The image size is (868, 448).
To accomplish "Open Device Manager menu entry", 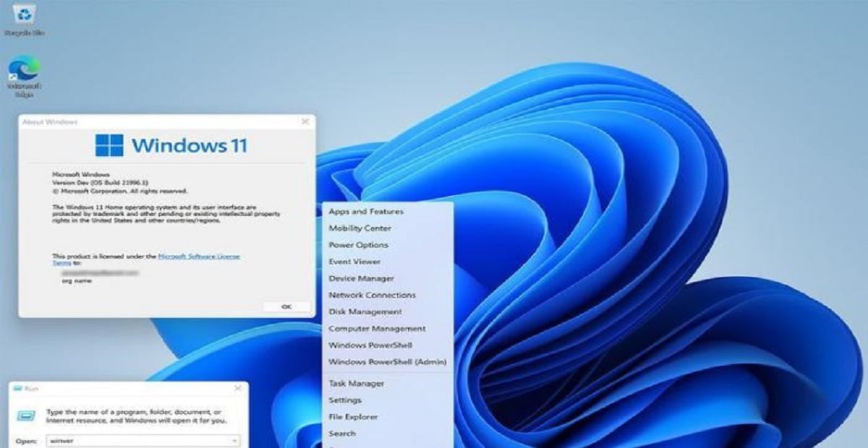I will 362,278.
